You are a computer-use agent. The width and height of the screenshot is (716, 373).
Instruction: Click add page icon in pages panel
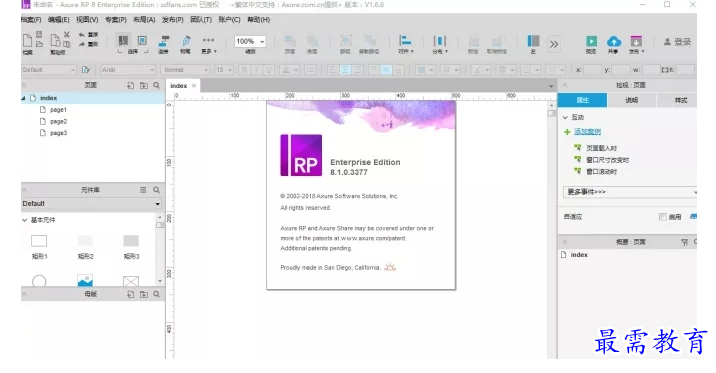coord(131,85)
